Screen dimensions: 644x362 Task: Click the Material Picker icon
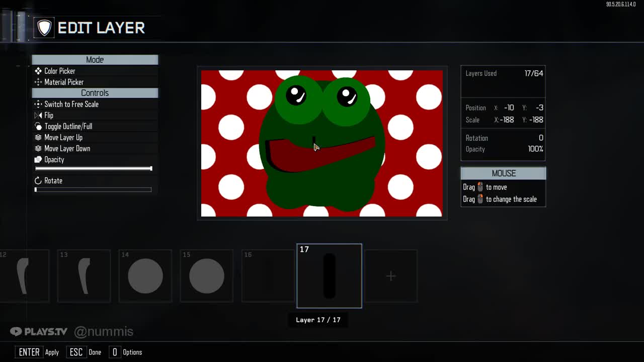pyautogui.click(x=38, y=82)
